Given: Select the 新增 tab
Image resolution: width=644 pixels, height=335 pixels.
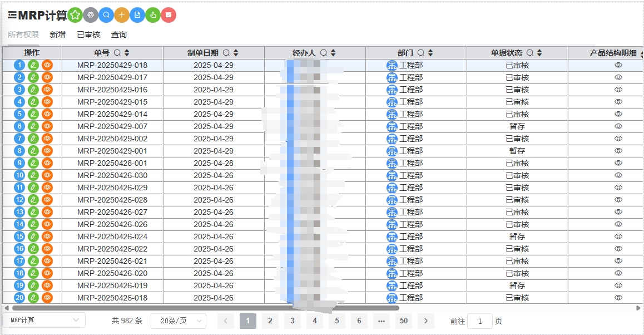Looking at the screenshot, I should [58, 35].
